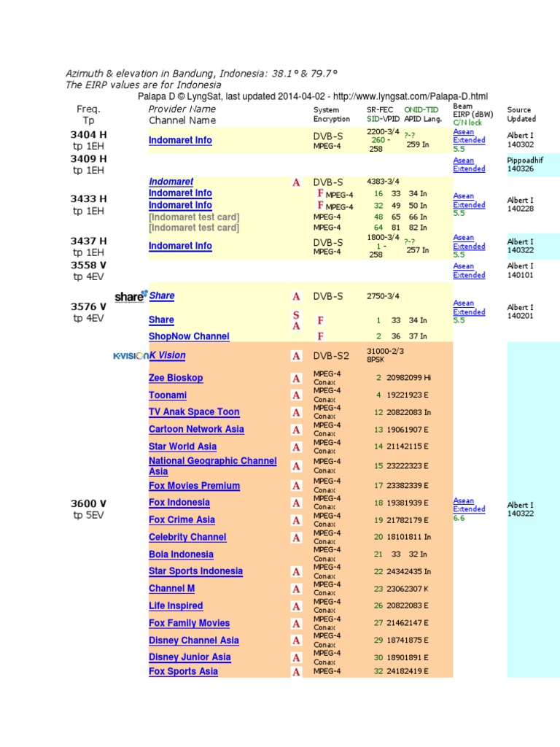Click the A icon for Fox Family Movies
The height and width of the screenshot is (747, 560).
point(296,624)
